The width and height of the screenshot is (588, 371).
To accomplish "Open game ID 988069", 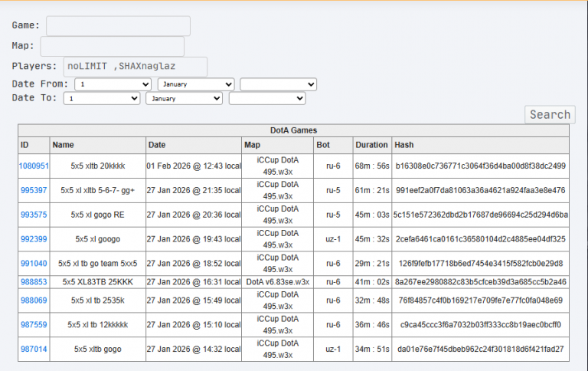I will pyautogui.click(x=34, y=300).
